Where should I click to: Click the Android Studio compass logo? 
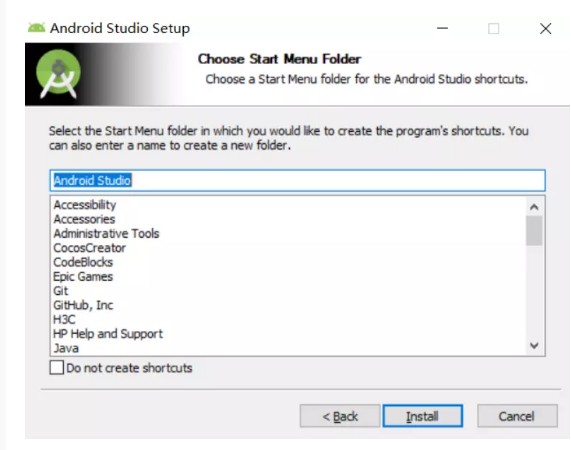tap(58, 74)
